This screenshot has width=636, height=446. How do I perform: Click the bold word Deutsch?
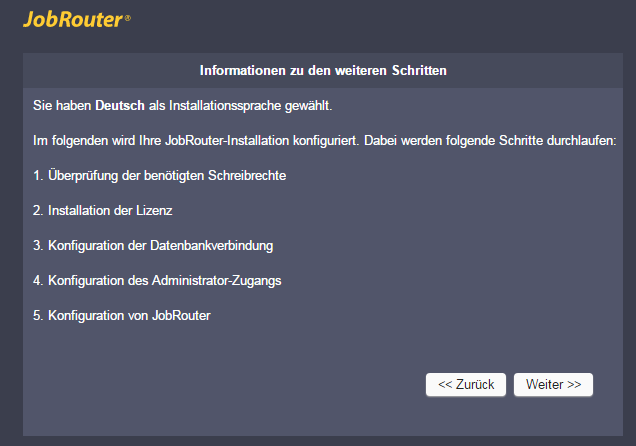(120, 105)
